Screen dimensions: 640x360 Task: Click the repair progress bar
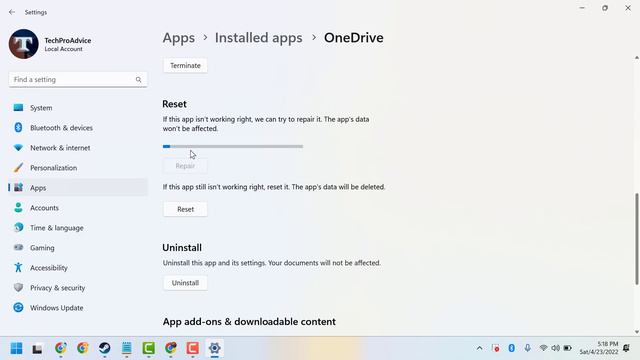pos(233,146)
